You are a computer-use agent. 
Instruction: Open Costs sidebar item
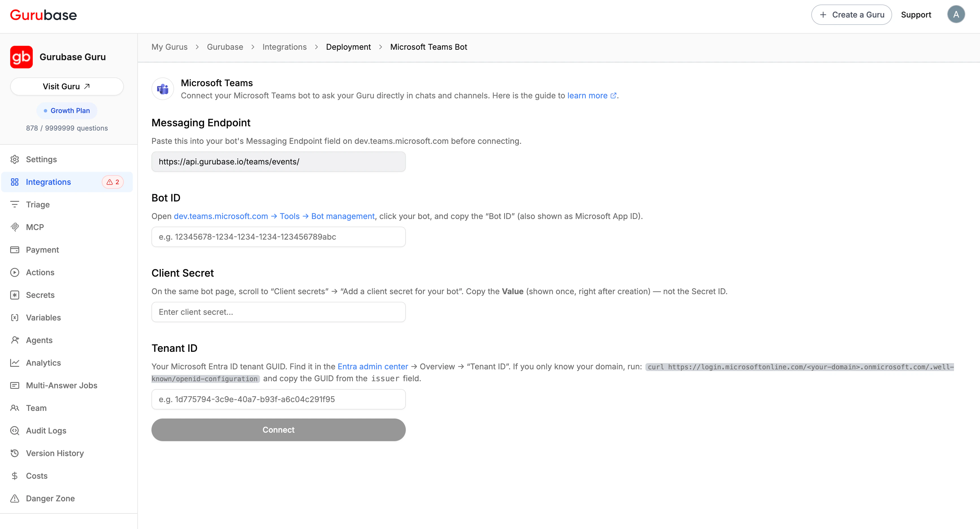[x=67, y=476]
